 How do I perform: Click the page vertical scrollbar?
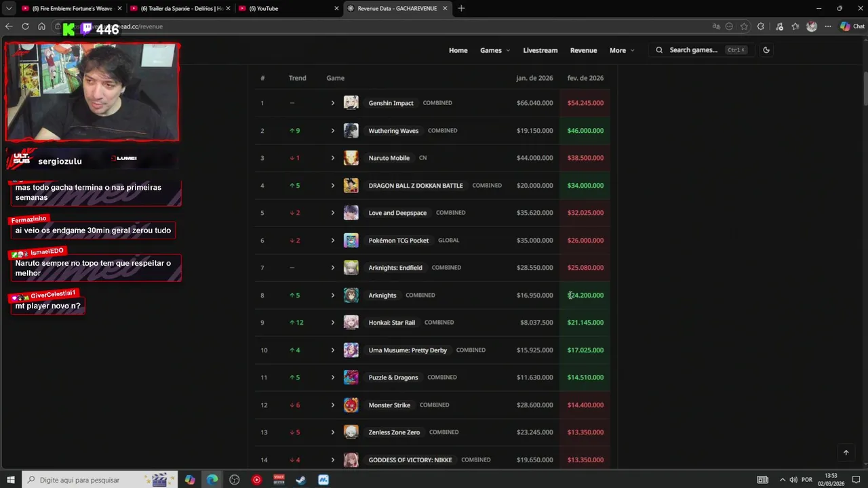865,88
